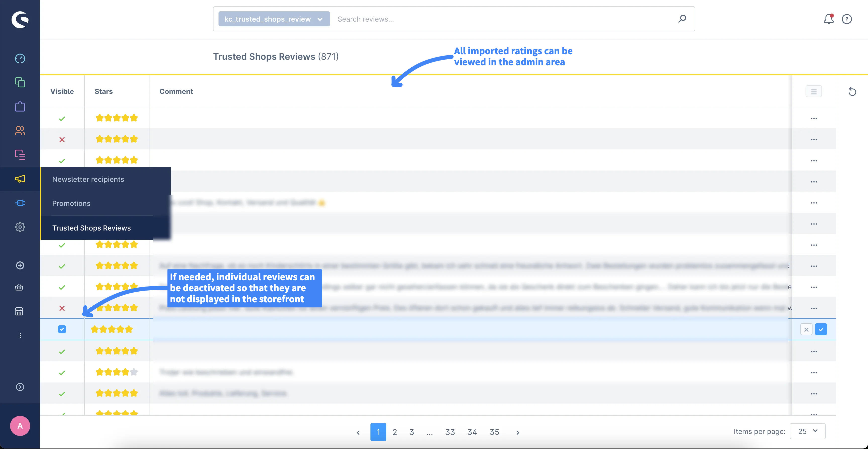Go to page 2
The width and height of the screenshot is (868, 449).
[x=395, y=432]
